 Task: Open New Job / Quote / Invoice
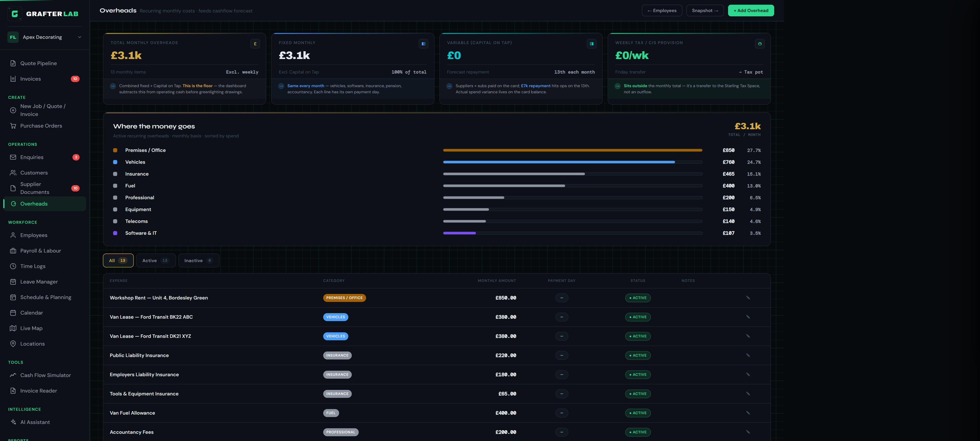coord(45,110)
